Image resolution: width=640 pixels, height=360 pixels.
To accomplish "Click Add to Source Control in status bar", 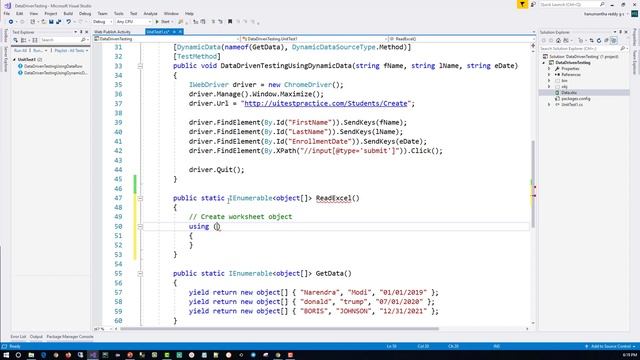I will (x=610, y=347).
